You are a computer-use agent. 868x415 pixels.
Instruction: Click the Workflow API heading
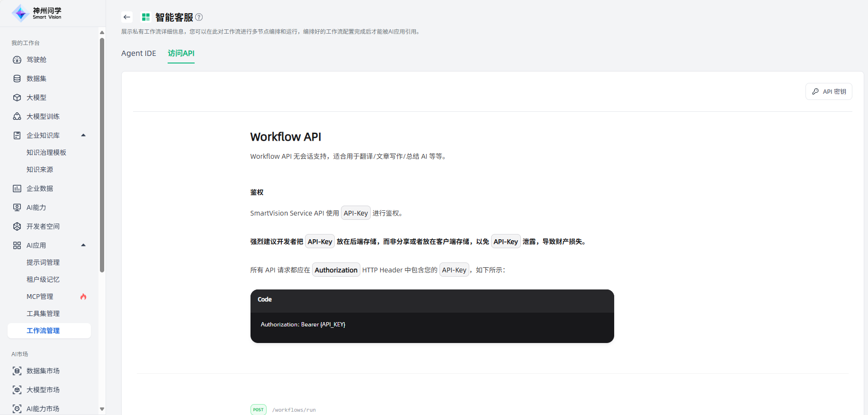(286, 137)
